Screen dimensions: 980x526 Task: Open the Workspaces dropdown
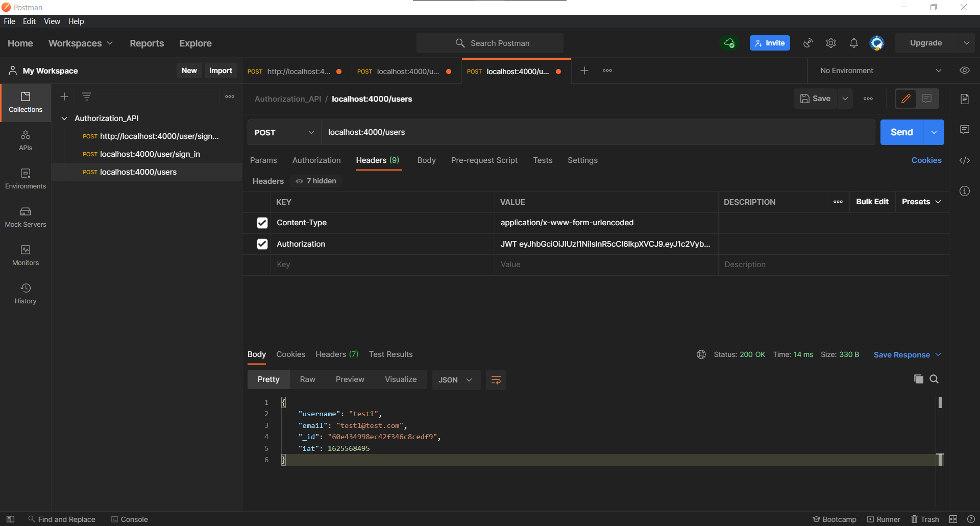click(81, 43)
